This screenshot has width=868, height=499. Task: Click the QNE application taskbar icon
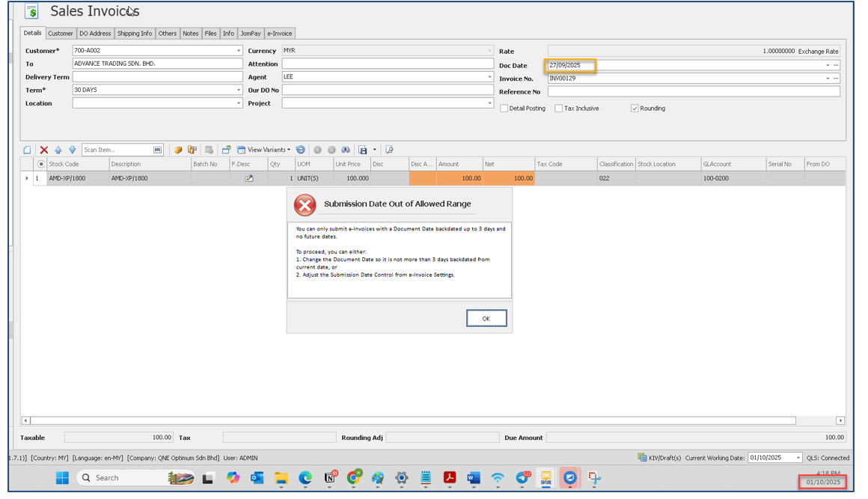tap(545, 478)
